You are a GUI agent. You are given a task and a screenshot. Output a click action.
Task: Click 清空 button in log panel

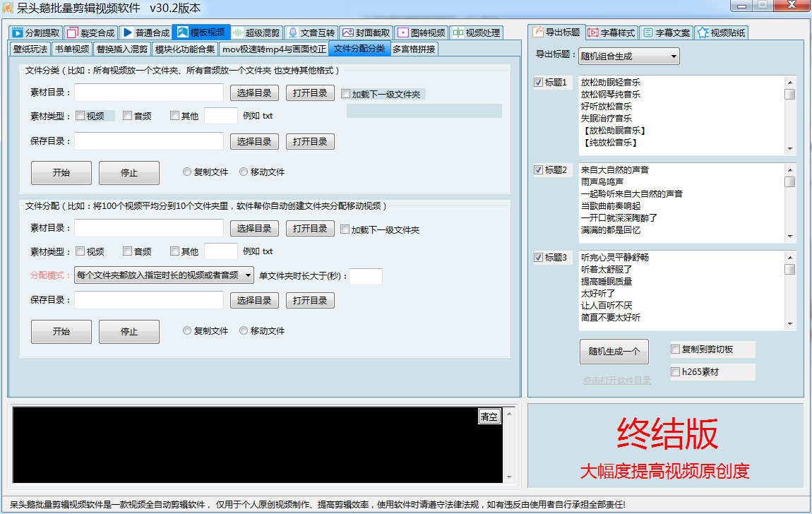coord(489,416)
